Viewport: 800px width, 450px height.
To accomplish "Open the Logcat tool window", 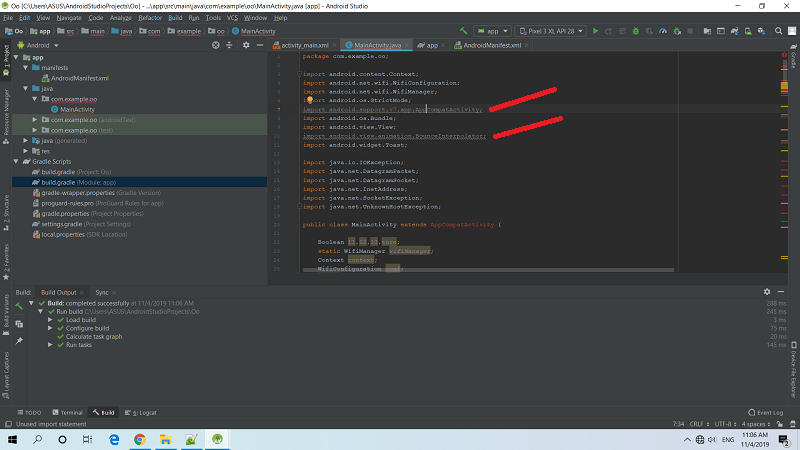I will click(x=141, y=412).
